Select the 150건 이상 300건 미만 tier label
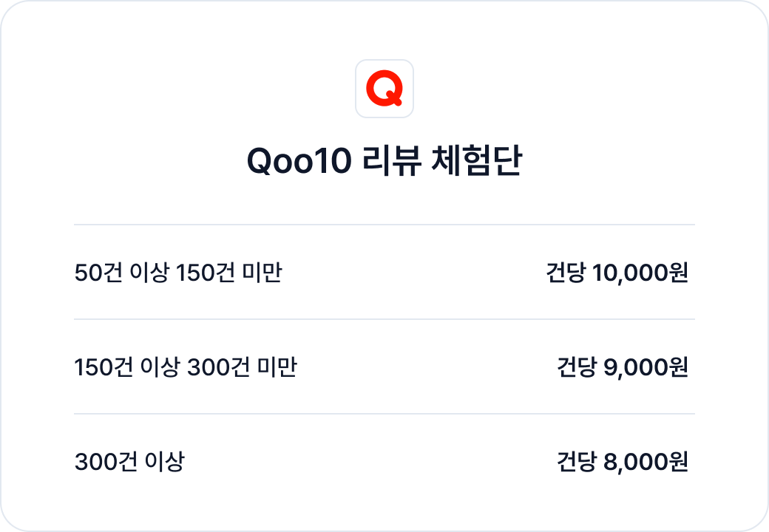Viewport: 769px width, 532px height. tap(186, 367)
